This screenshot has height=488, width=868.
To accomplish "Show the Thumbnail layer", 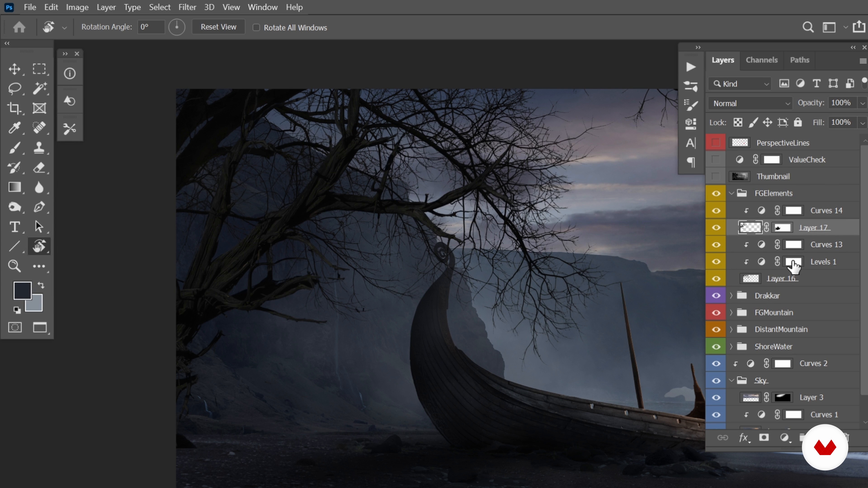I will (x=716, y=176).
